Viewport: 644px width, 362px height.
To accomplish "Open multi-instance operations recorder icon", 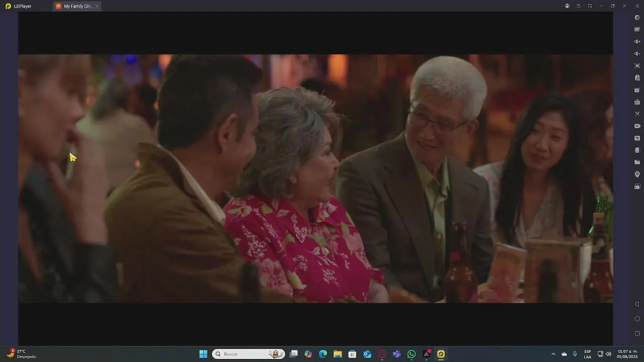I will (637, 78).
